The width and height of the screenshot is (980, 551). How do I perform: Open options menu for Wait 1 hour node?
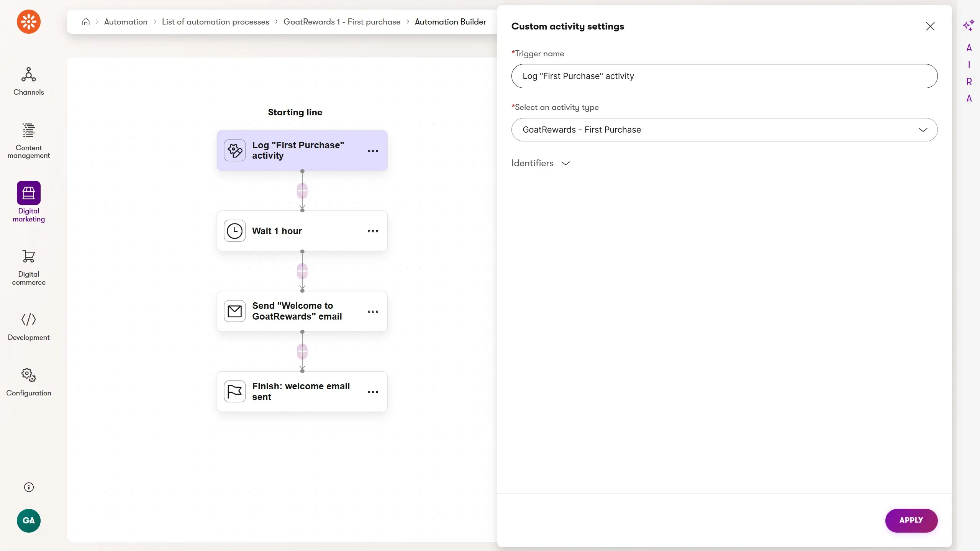click(373, 231)
